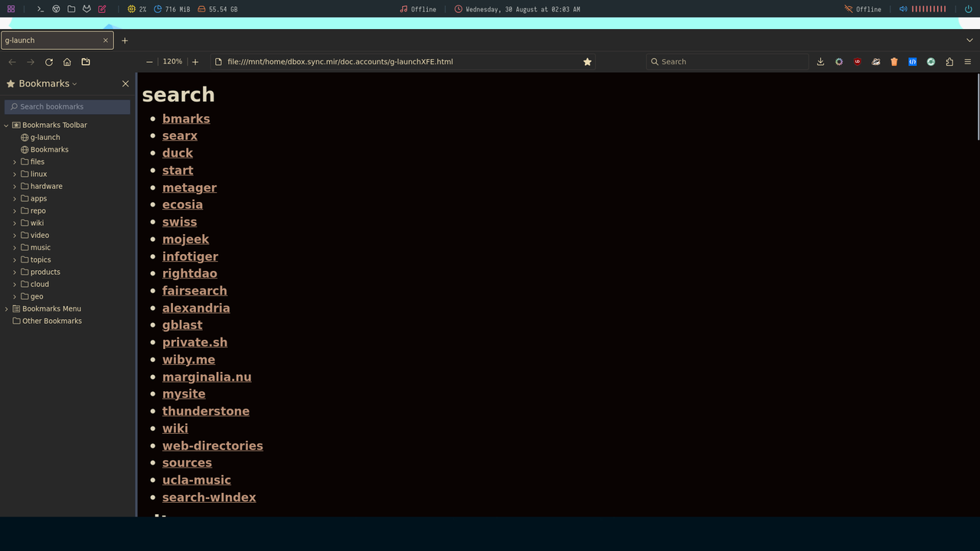Click the pink text editor panel icon
980x551 pixels.
tap(102, 9)
